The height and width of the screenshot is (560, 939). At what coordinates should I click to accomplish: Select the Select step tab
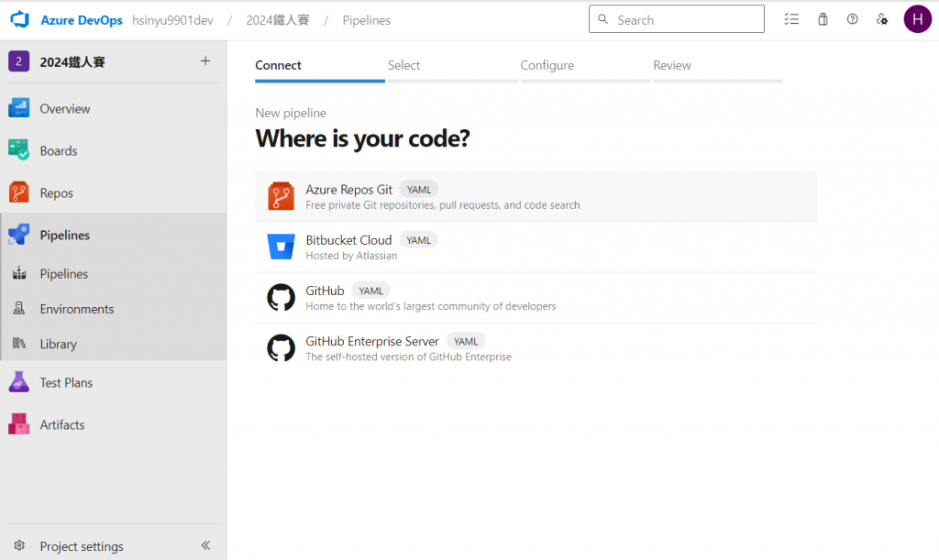[x=453, y=66]
